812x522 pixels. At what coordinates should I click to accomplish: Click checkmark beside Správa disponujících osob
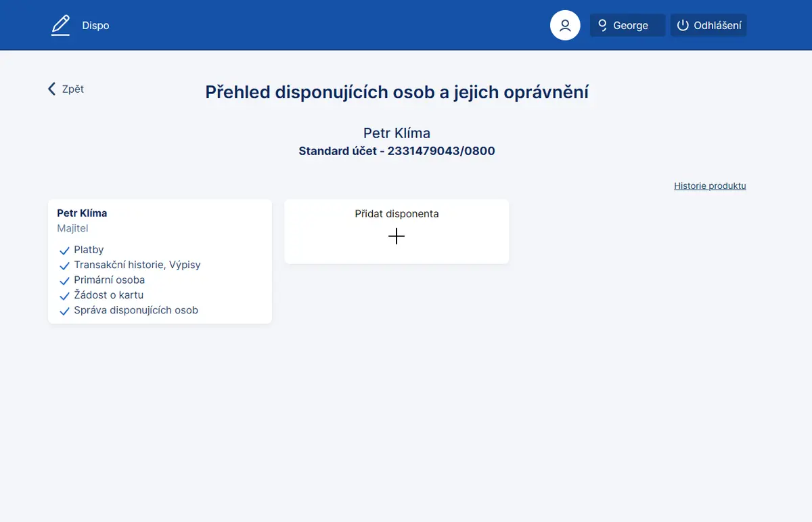coord(65,311)
